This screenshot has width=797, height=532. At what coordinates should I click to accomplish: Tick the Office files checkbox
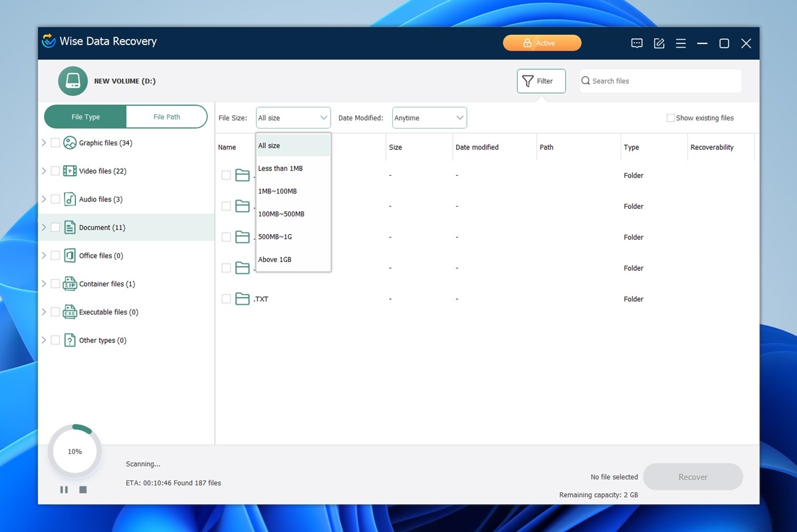(x=55, y=256)
